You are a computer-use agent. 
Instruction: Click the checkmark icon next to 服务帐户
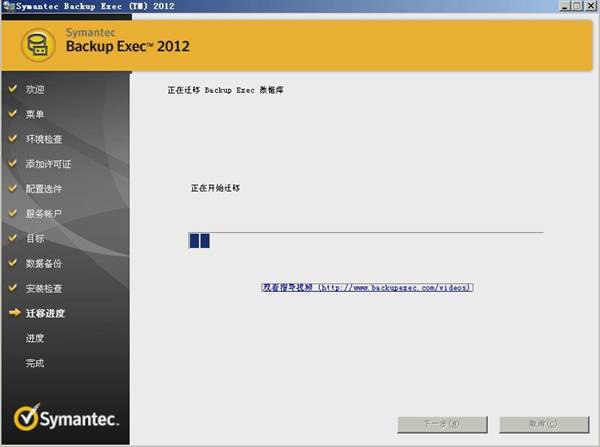(x=14, y=214)
